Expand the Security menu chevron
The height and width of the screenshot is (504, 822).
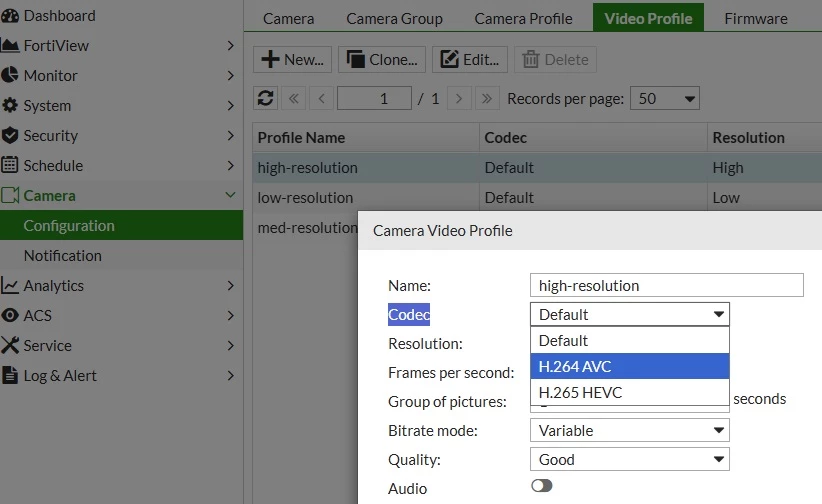230,135
